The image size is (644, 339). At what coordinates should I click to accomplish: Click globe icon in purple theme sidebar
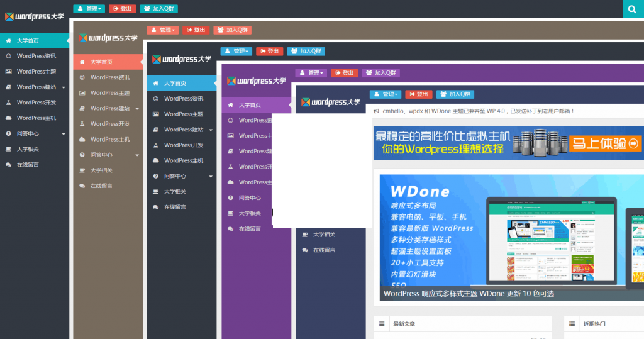[230, 120]
